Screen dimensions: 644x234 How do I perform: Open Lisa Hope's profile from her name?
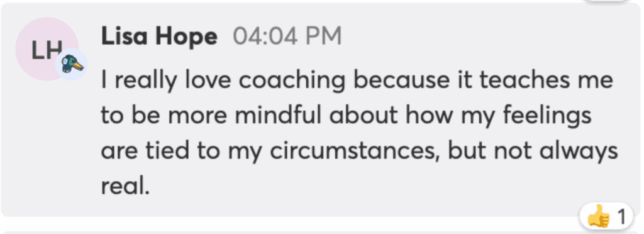point(159,36)
